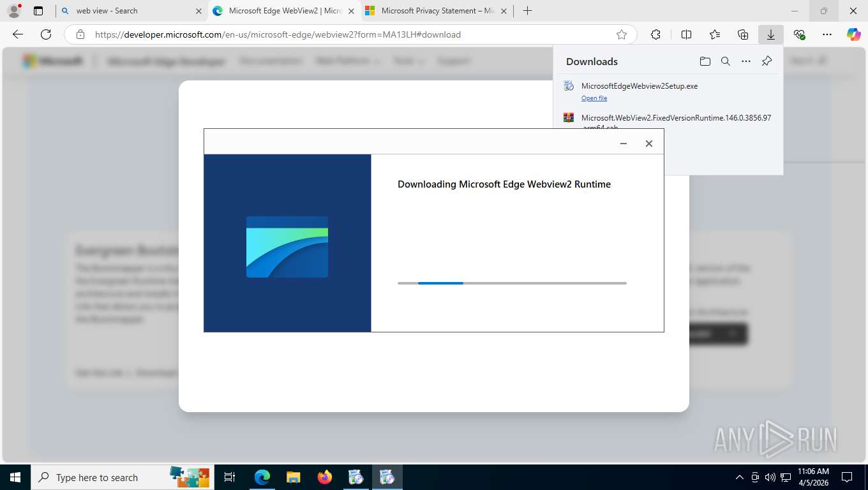The width and height of the screenshot is (868, 490).
Task: Reload the page with the refresh icon
Action: 46,34
